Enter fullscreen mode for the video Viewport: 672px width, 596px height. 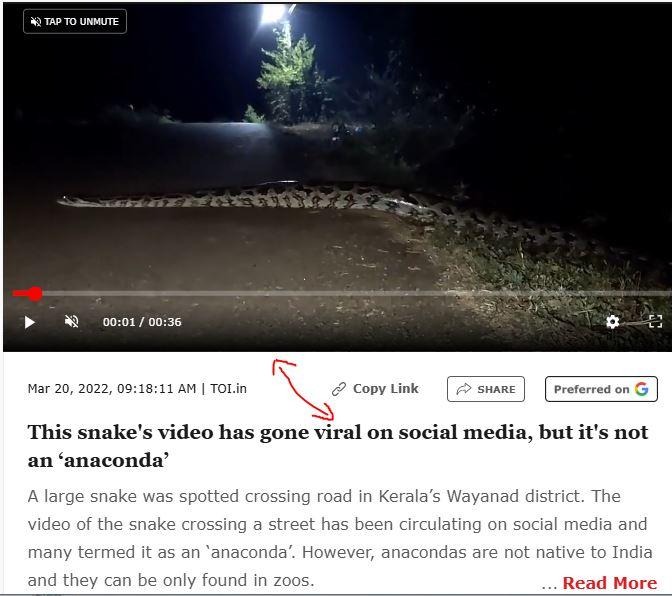click(655, 321)
